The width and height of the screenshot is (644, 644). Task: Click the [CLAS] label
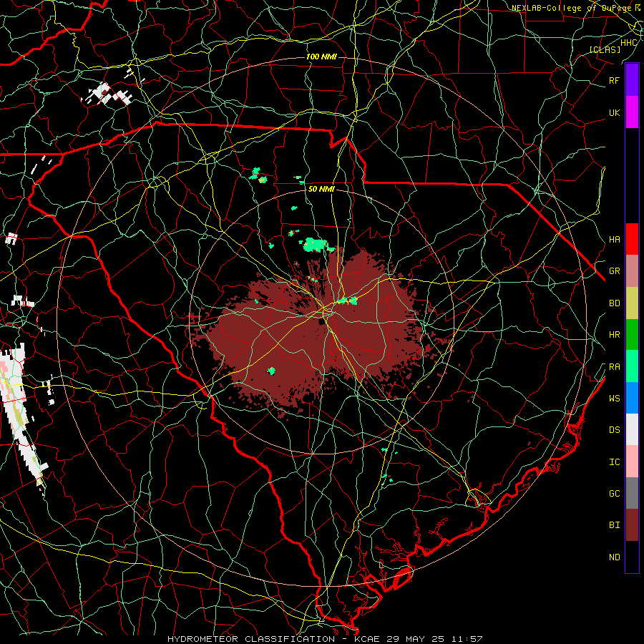[x=605, y=49]
